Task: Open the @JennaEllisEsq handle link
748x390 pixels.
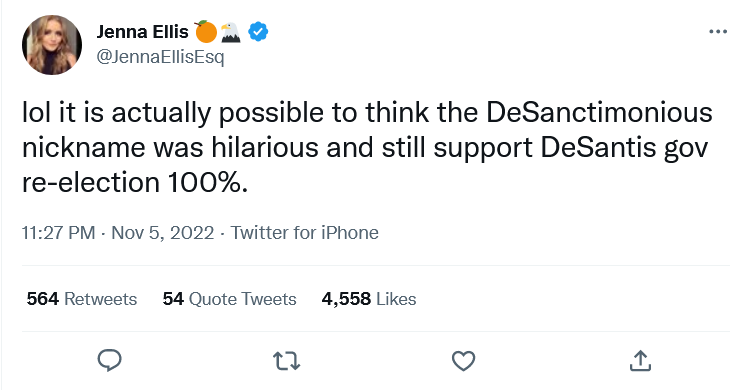Action: (160, 57)
